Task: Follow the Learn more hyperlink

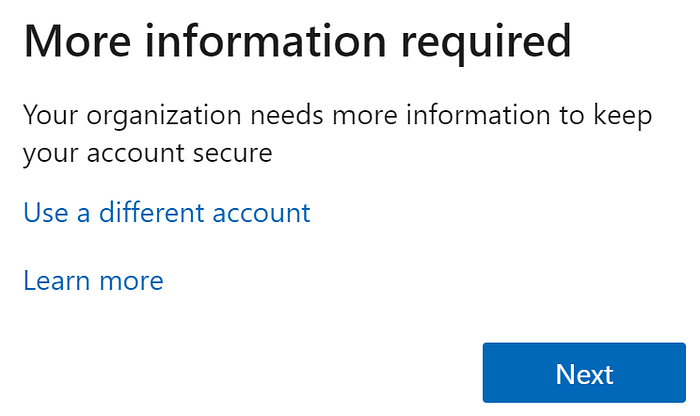Action: (93, 281)
